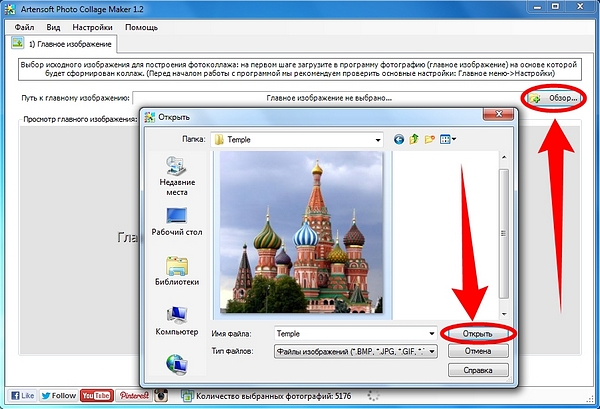
Task: Click the Facebook Like button
Action: pyautogui.click(x=22, y=396)
